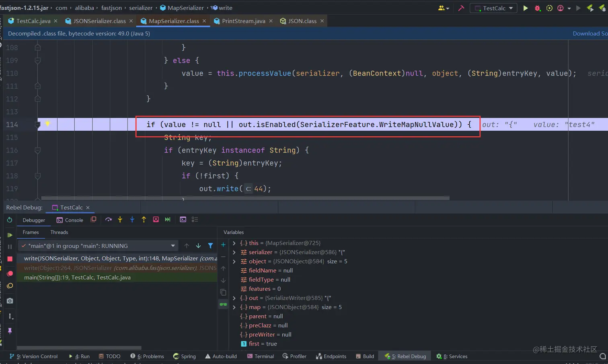Stop the debug session with red square
The image size is (608, 364).
10,259
